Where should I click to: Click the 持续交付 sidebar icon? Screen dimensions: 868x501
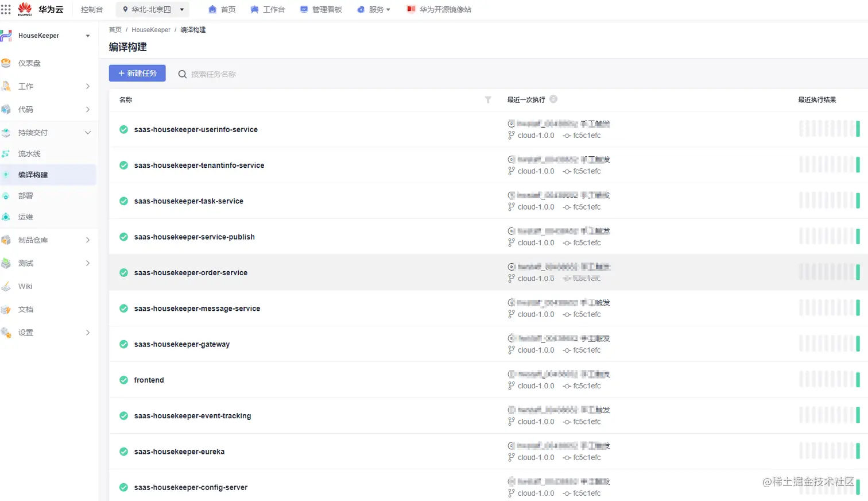point(6,133)
